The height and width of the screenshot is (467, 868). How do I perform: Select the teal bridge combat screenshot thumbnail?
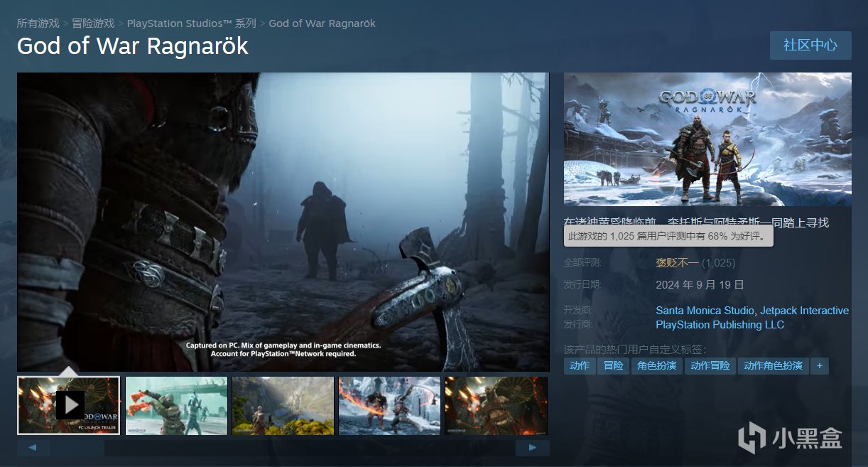point(176,405)
